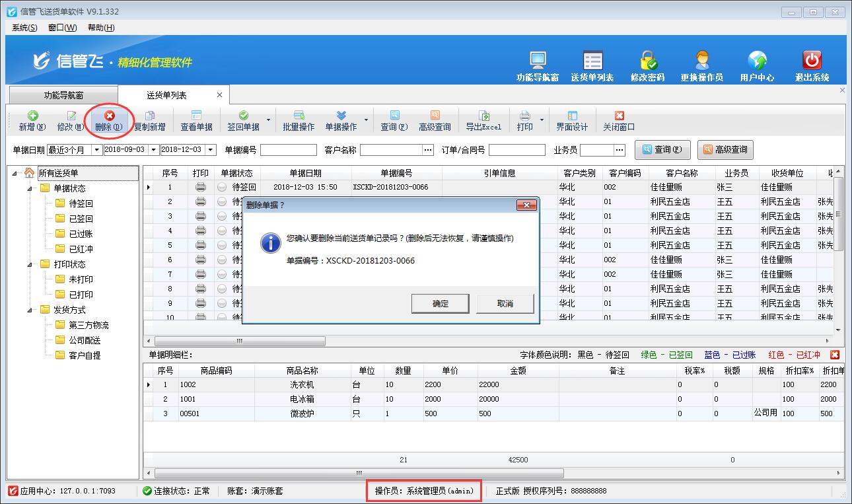
Task: 点击界面设计图标
Action: tap(571, 120)
